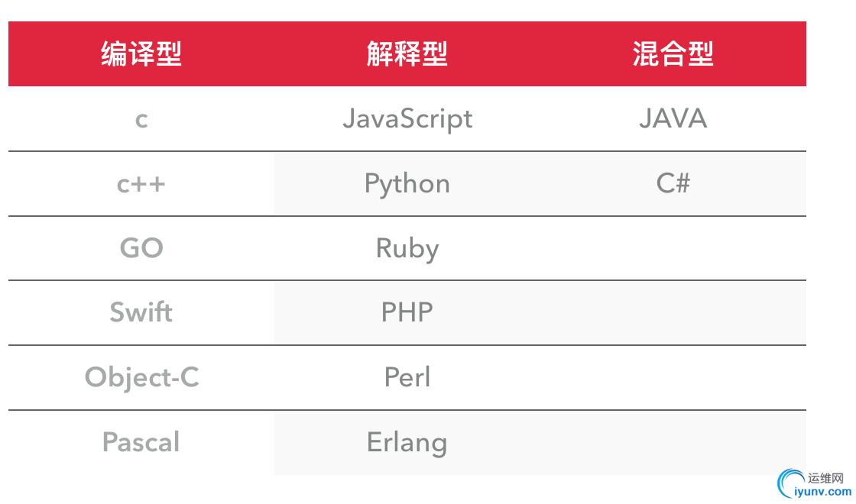Open the iyunv.com watermark link
The width and height of the screenshot is (856, 504).
(823, 493)
